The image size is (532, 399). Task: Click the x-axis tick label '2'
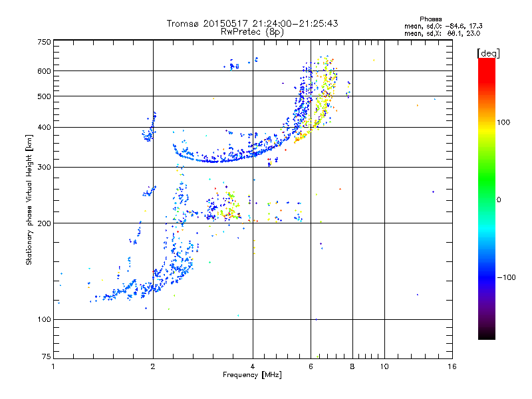pyautogui.click(x=153, y=366)
